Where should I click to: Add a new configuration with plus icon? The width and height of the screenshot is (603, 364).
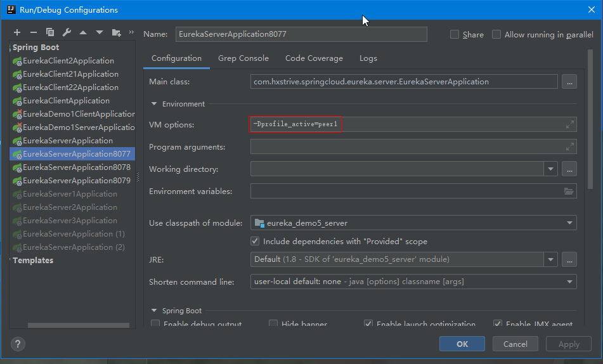tap(17, 33)
